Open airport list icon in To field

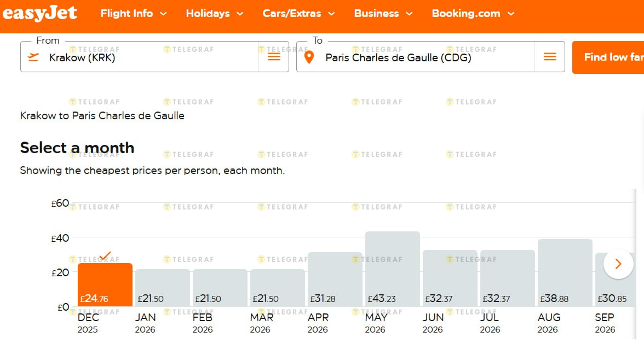click(550, 57)
